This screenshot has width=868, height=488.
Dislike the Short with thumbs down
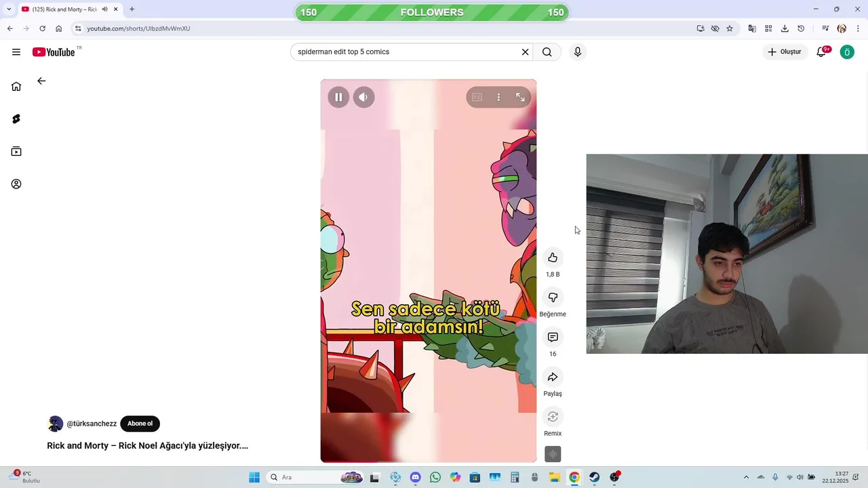coord(553,298)
